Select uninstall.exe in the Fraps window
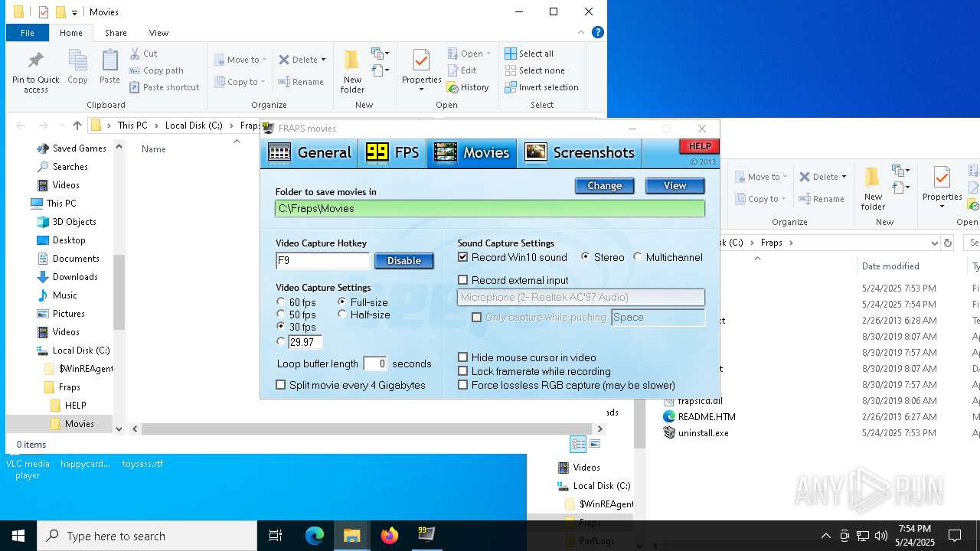The width and height of the screenshot is (980, 551). [x=696, y=433]
